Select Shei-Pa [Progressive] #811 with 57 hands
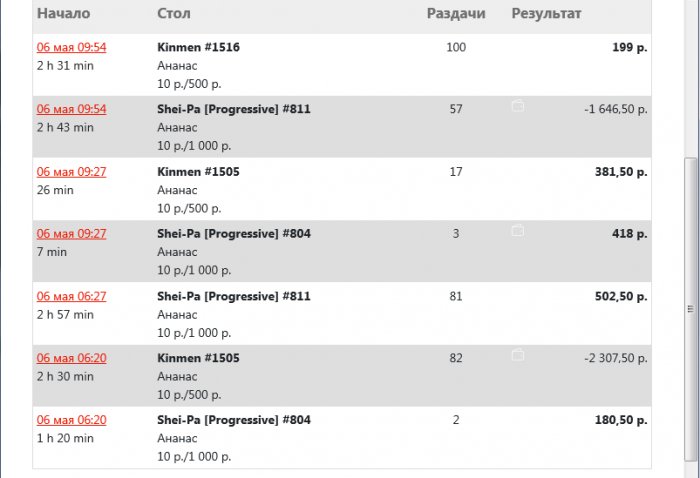 [234, 109]
